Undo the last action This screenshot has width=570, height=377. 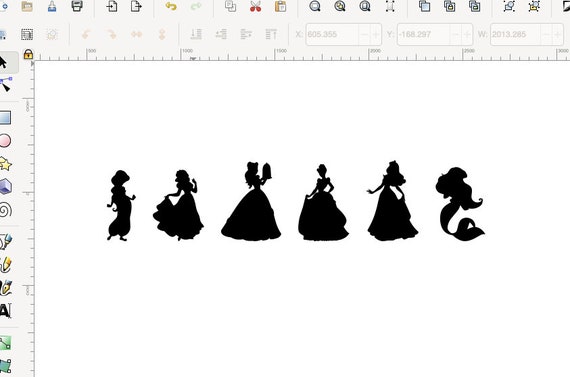[x=171, y=6]
